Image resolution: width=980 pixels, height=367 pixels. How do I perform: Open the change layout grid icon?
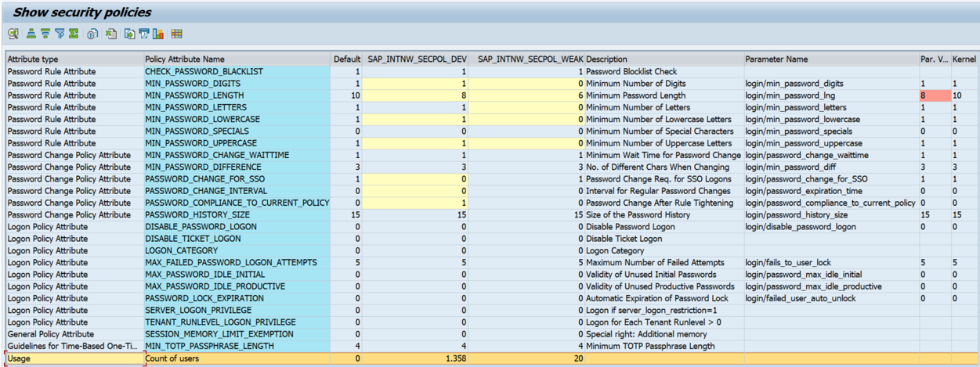(x=177, y=34)
